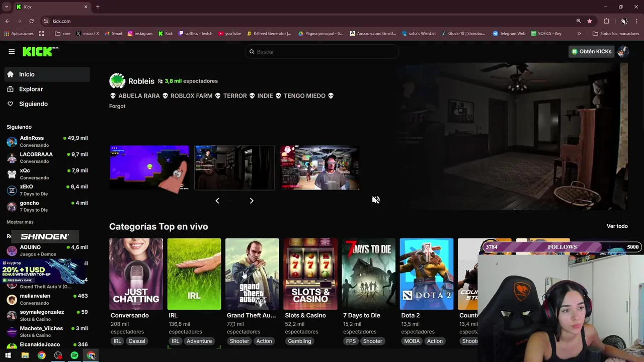The image size is (644, 362).
Task: Click the Obtén KICKs button
Action: pos(591,51)
